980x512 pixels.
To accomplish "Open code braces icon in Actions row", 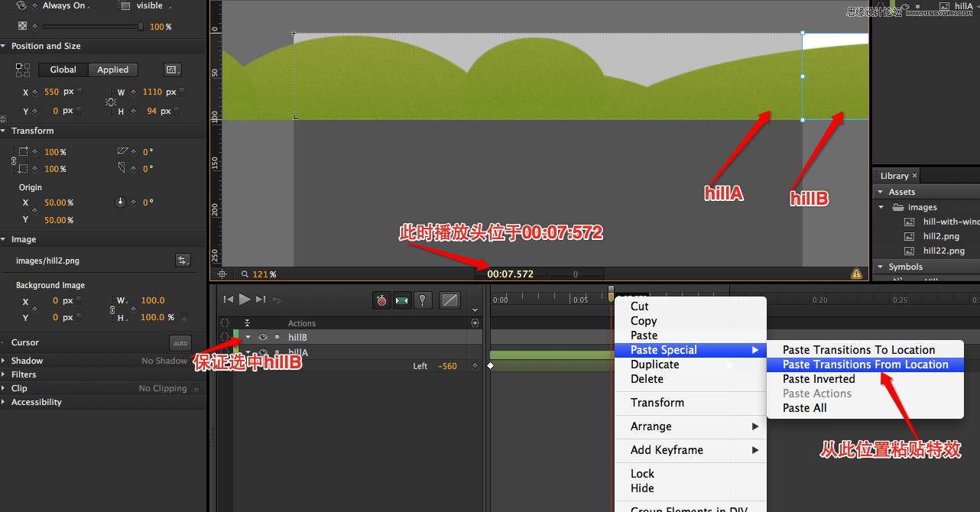I will tap(225, 323).
